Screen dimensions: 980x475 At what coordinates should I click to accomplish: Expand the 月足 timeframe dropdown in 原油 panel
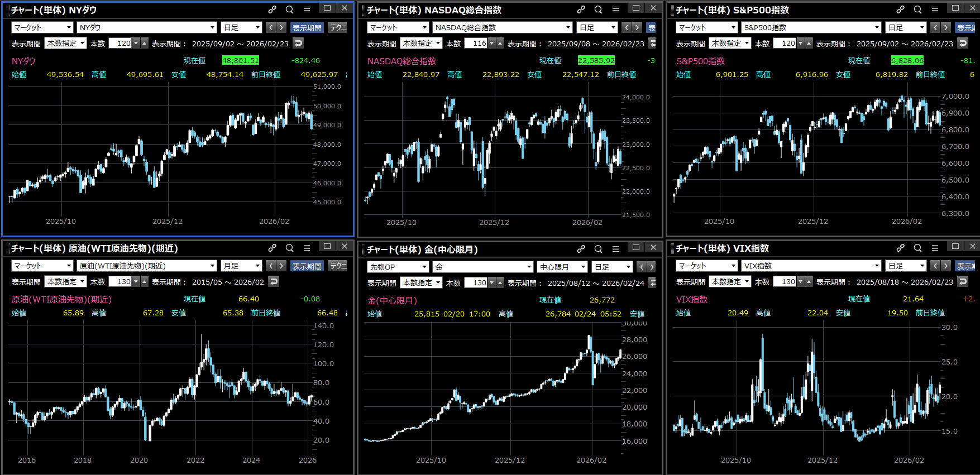241,266
